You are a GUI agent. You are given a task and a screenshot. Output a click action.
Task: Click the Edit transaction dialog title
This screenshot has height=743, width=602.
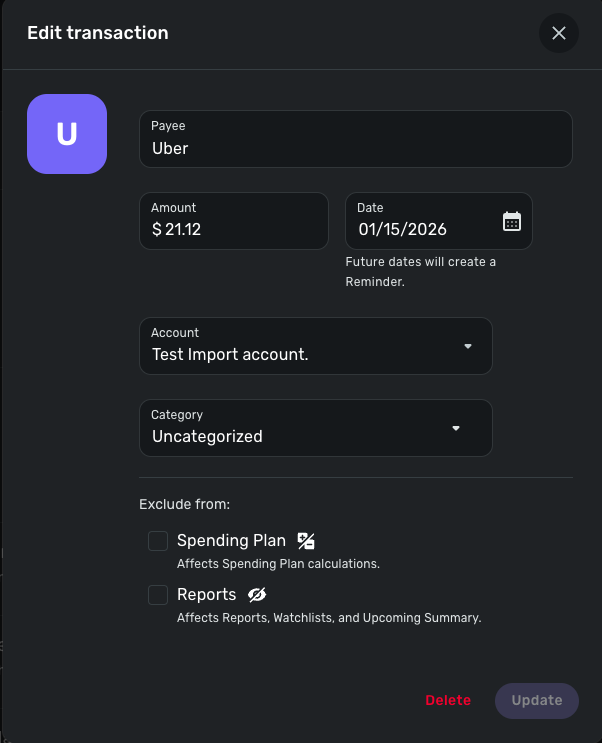[x=98, y=33]
